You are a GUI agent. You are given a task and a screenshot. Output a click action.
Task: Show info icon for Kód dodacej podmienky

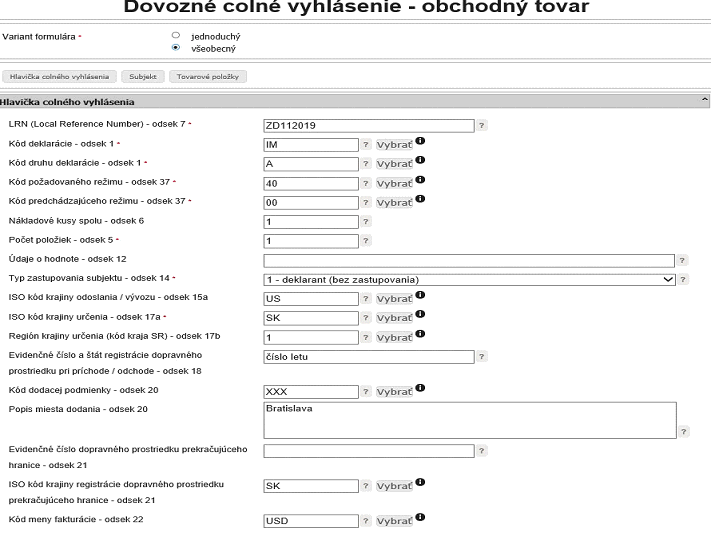click(x=420, y=388)
